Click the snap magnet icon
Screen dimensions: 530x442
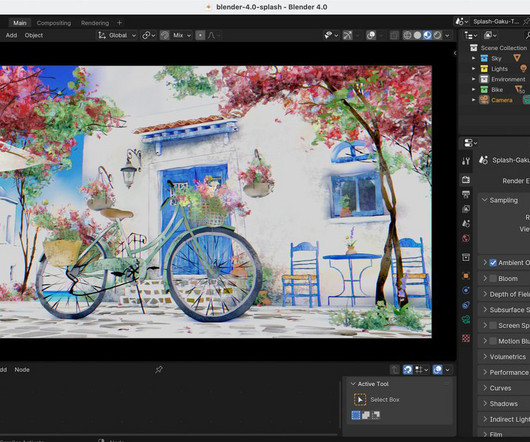[165, 35]
